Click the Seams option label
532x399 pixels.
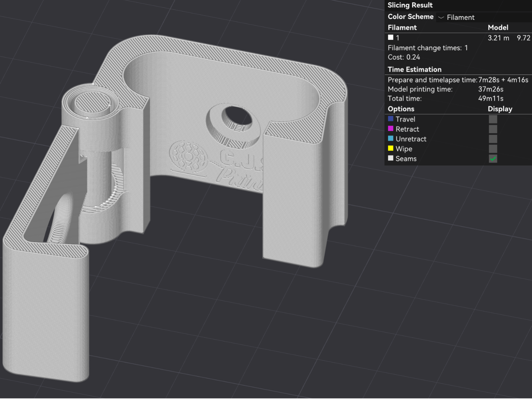point(406,159)
